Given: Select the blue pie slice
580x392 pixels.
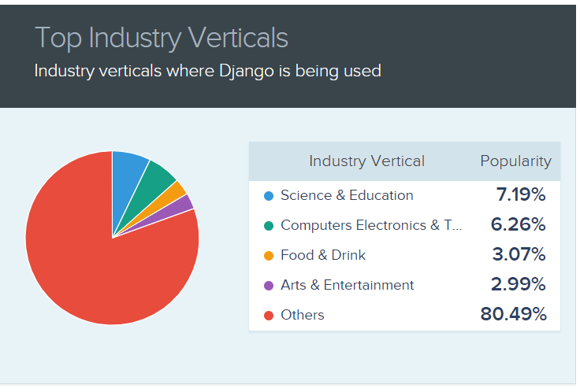Looking at the screenshot, I should 128,185.
